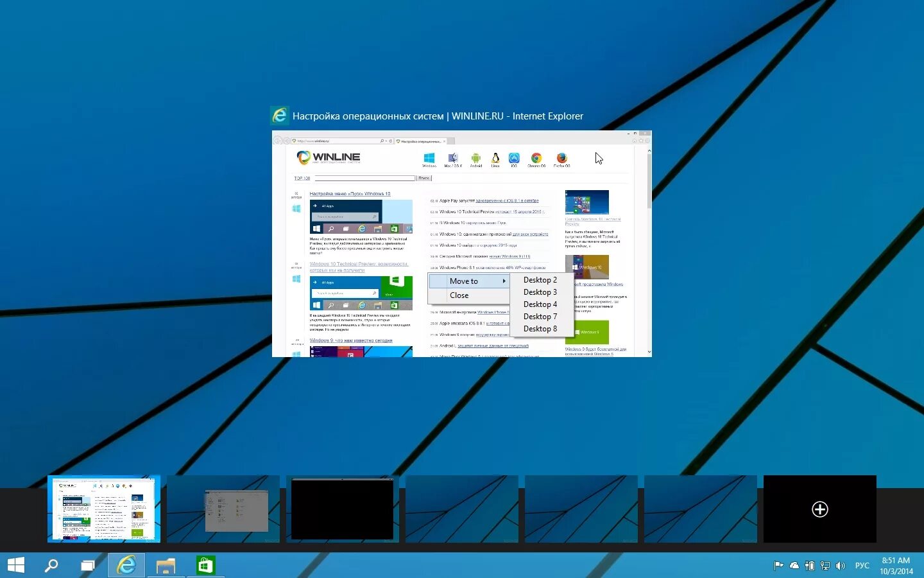Select Desktop 7 in the submenu
This screenshot has width=924, height=578.
pos(540,317)
